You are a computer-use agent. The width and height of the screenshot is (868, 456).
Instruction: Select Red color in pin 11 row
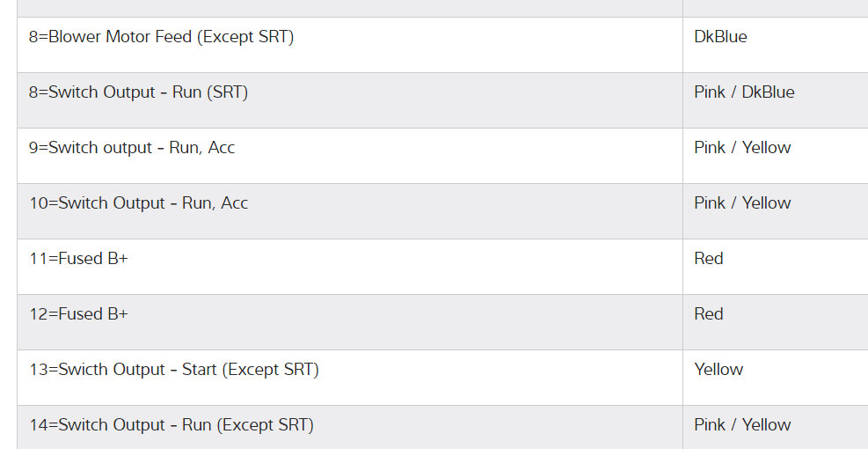point(709,259)
